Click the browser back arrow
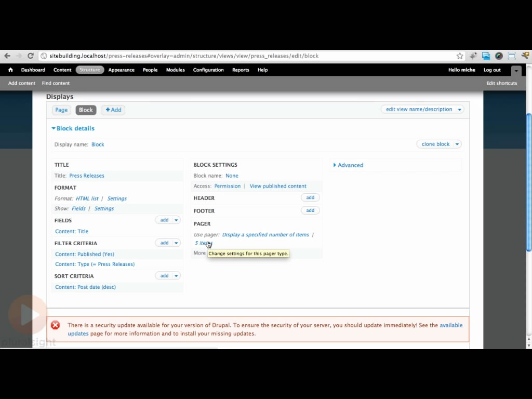The height and width of the screenshot is (399, 532). [7, 56]
